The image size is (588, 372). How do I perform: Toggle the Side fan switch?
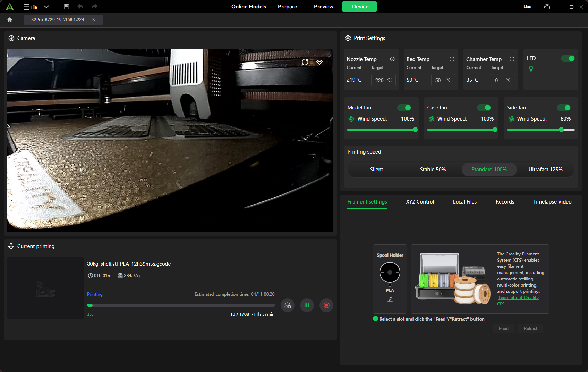[x=564, y=108]
